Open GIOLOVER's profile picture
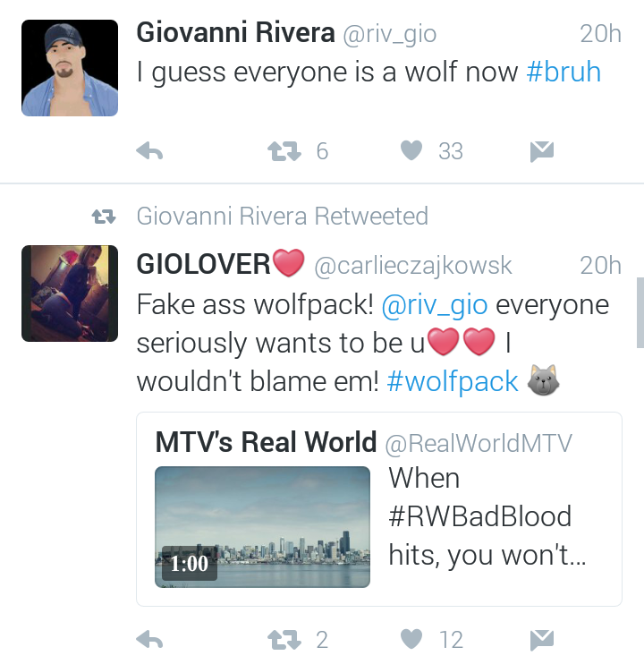Image resolution: width=644 pixels, height=664 pixels. pyautogui.click(x=70, y=294)
